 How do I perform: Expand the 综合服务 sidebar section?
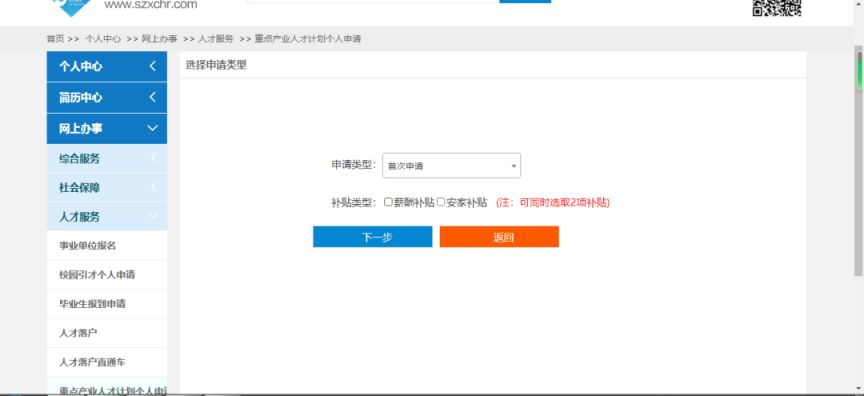click(x=107, y=159)
